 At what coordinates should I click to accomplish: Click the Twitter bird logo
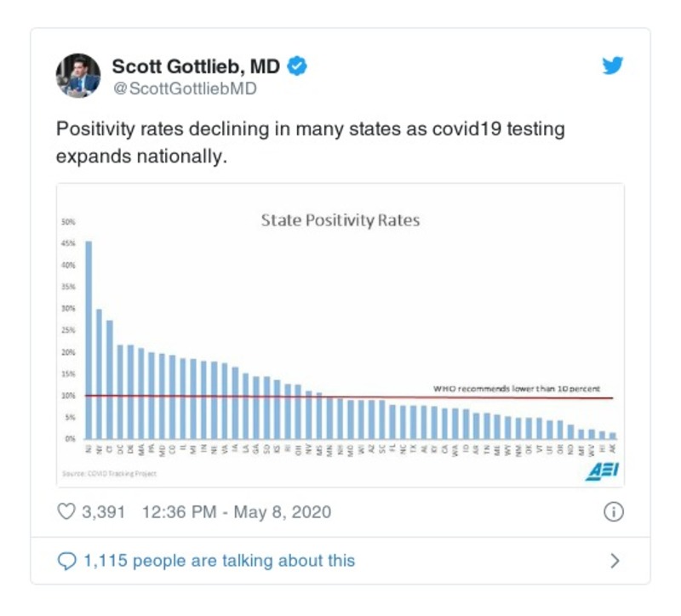[613, 66]
